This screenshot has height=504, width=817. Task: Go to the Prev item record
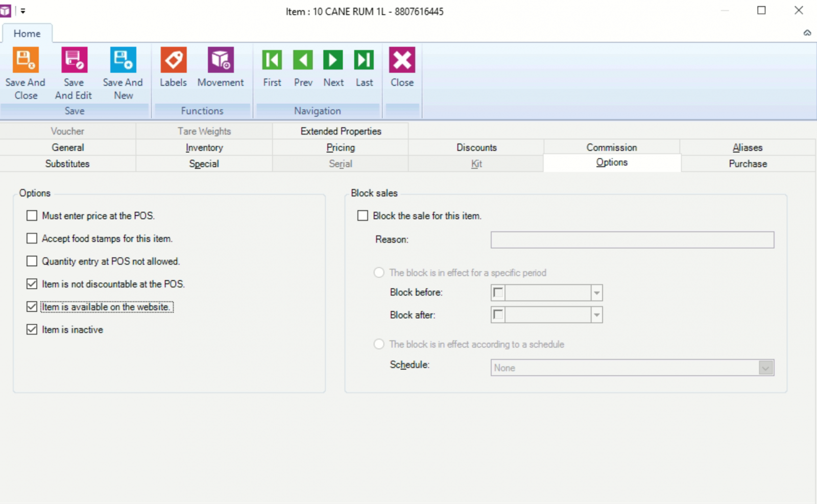(x=303, y=60)
